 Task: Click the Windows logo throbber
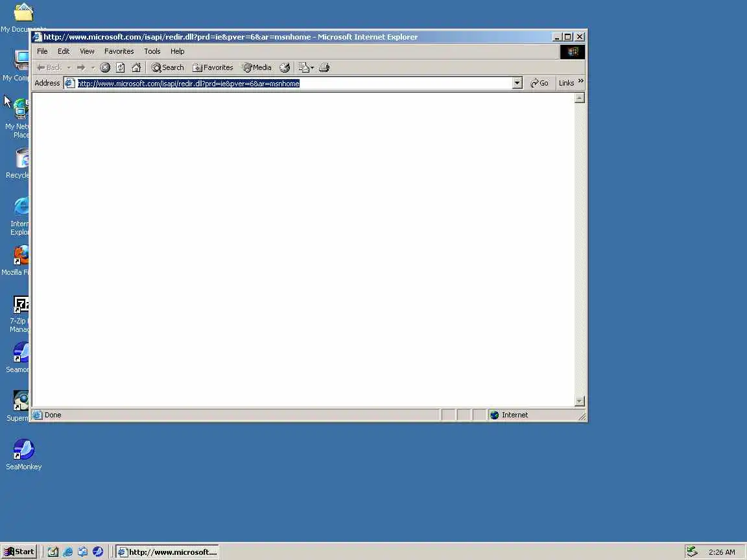pos(572,51)
